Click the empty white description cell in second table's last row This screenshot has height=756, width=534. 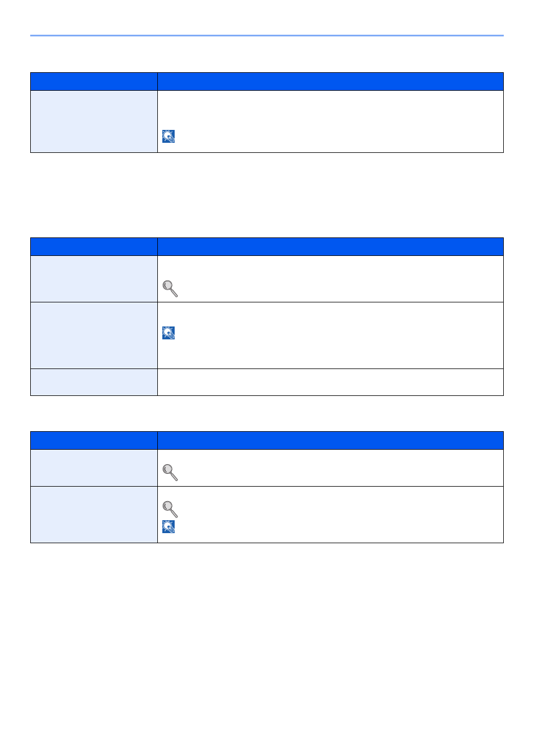[330, 382]
